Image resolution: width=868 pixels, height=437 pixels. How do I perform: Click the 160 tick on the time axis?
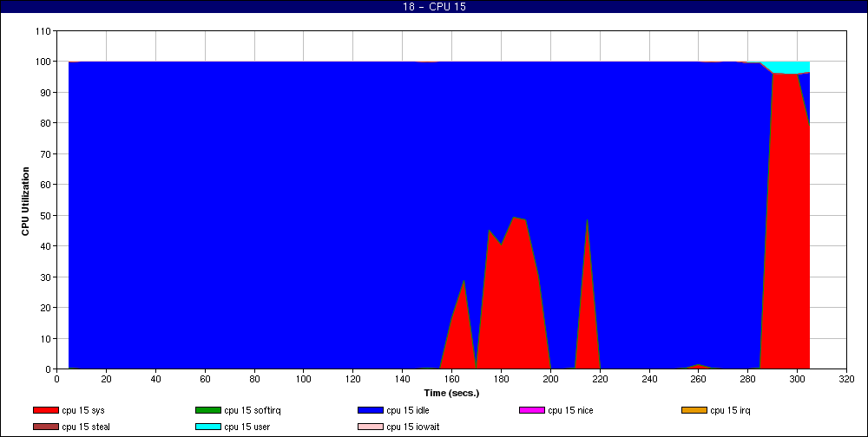[x=451, y=379]
